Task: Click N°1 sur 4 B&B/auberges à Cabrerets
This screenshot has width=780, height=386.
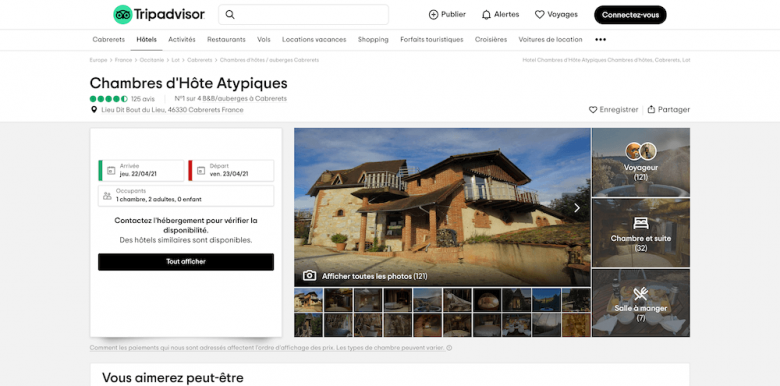Action: coord(231,99)
